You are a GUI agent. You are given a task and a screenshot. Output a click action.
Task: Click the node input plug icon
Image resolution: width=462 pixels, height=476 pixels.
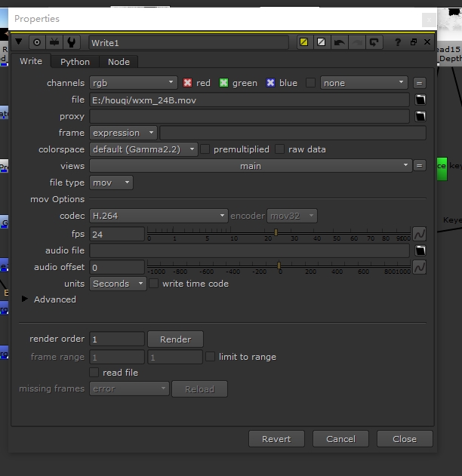(54, 42)
